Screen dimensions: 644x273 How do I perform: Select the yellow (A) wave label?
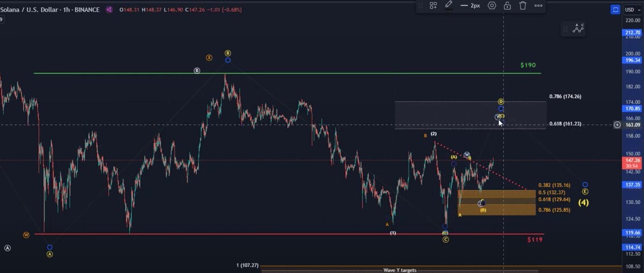pos(454,157)
